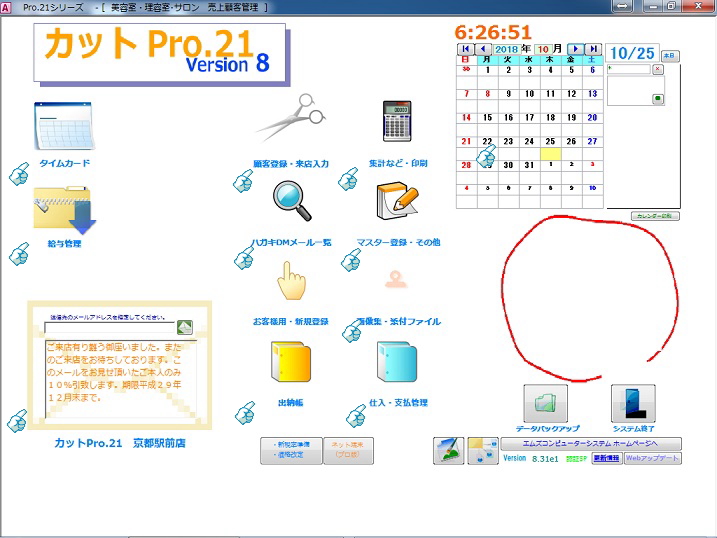This screenshot has height=538, width=717.
Task: Open the yellow binder 出納帳 icon
Action: 291,362
